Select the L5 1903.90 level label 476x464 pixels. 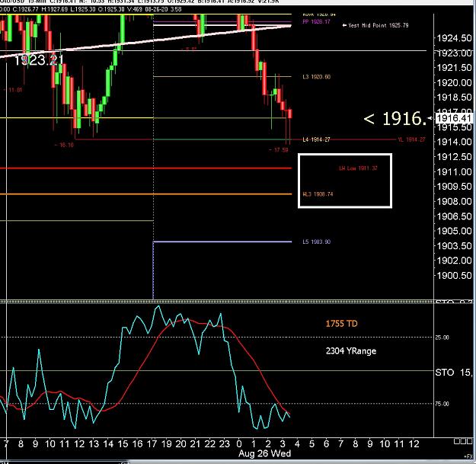click(x=317, y=242)
